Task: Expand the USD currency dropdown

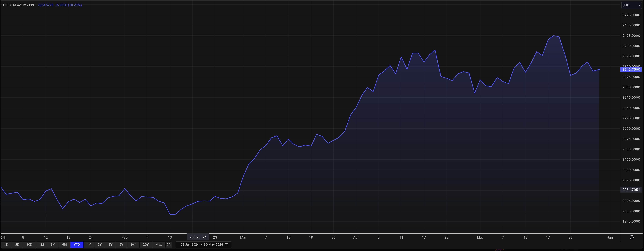Action: click(x=631, y=5)
